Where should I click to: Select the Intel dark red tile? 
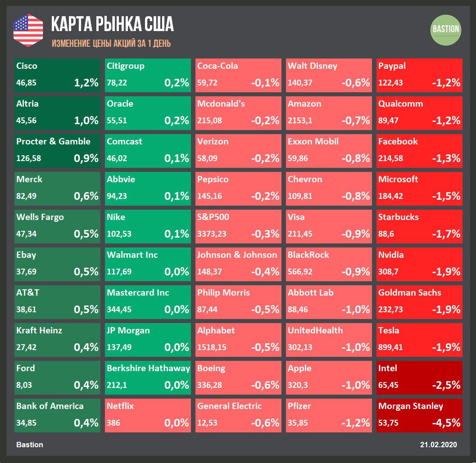coord(419,378)
